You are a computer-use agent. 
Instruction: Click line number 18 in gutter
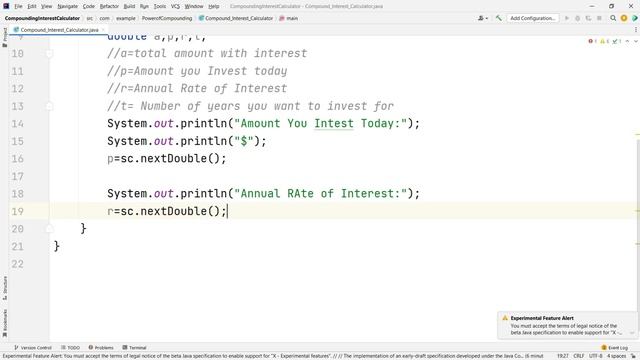(18, 194)
